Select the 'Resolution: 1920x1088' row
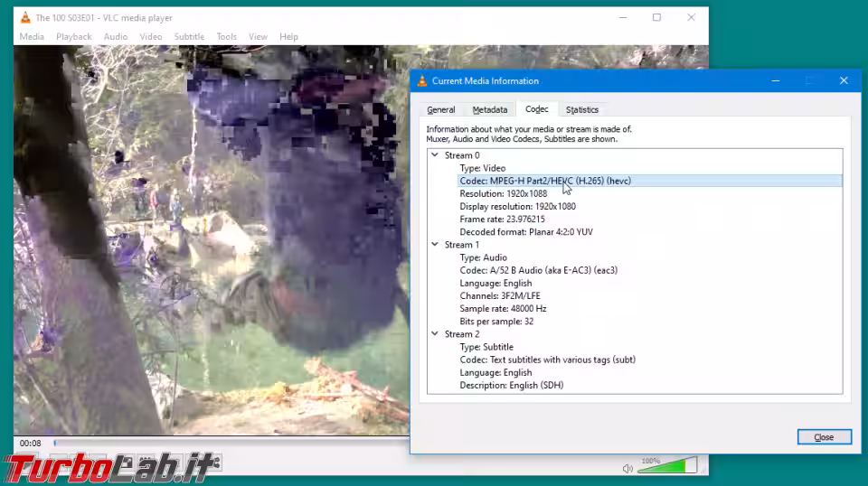Viewport: 868px width, 486px height. click(x=504, y=193)
